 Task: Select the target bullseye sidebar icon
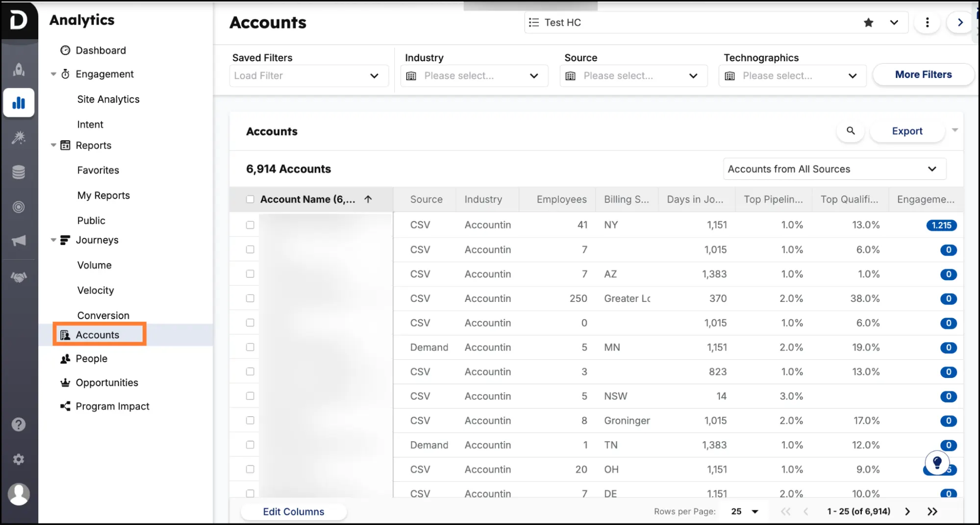[19, 207]
